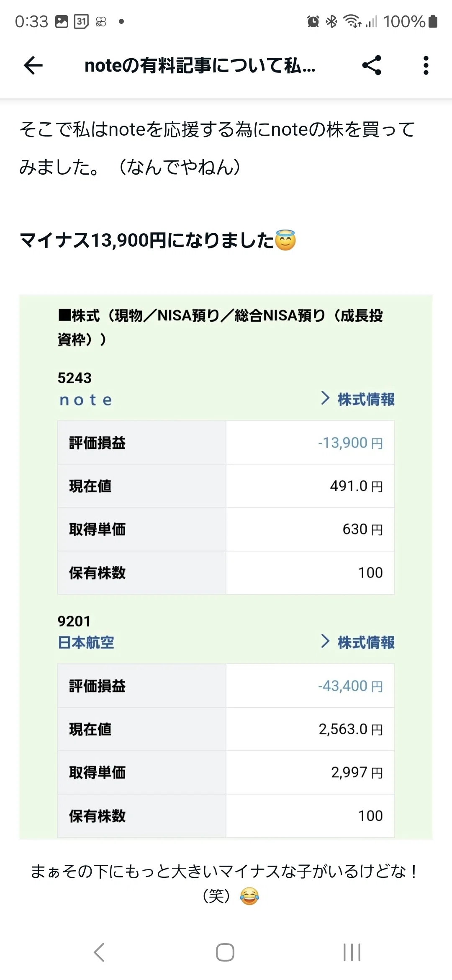The image size is (452, 980).
Task: Tap the calendar 31 notification icon
Action: pos(81,21)
